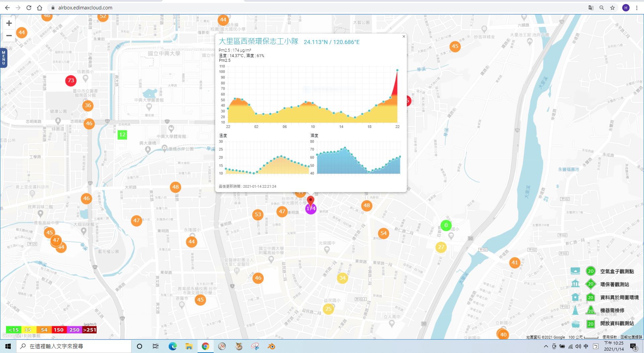Click the dark red >251 scale swatch
The width and height of the screenshot is (644, 353).
pos(90,330)
